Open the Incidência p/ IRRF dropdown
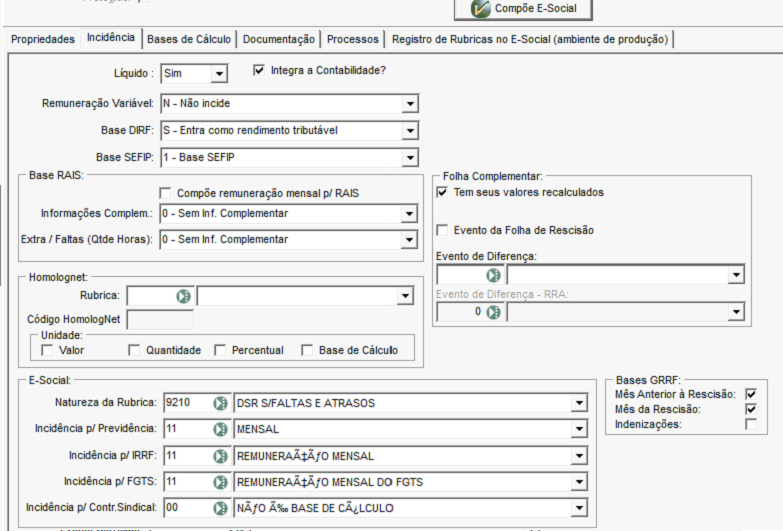 579,456
